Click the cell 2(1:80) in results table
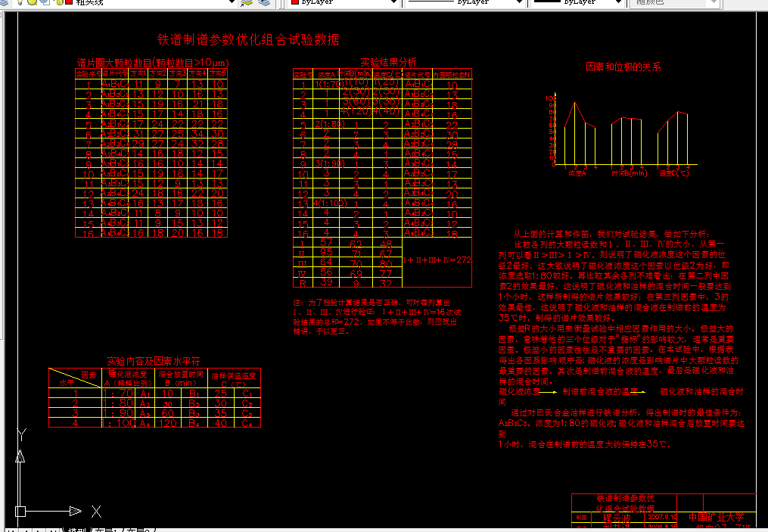768x532 pixels. (x=330, y=124)
